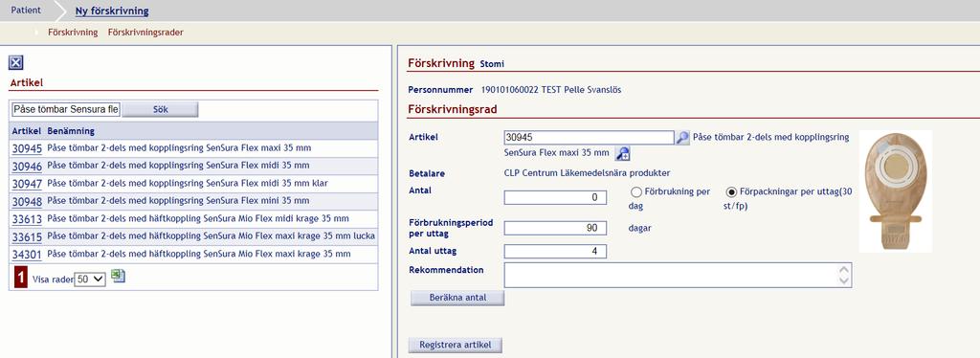Click the Rekommendation text area

click(678, 275)
